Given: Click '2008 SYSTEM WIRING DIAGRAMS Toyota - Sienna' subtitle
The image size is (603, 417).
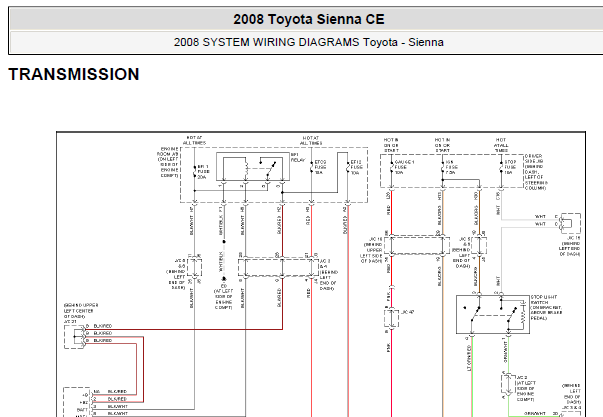Looking at the screenshot, I should [x=308, y=42].
